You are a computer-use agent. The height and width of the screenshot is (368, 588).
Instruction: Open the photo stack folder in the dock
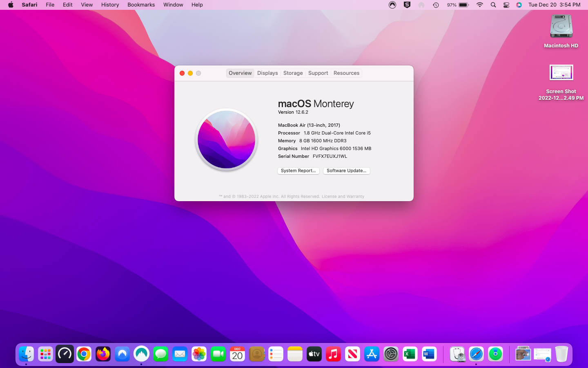pyautogui.click(x=523, y=354)
